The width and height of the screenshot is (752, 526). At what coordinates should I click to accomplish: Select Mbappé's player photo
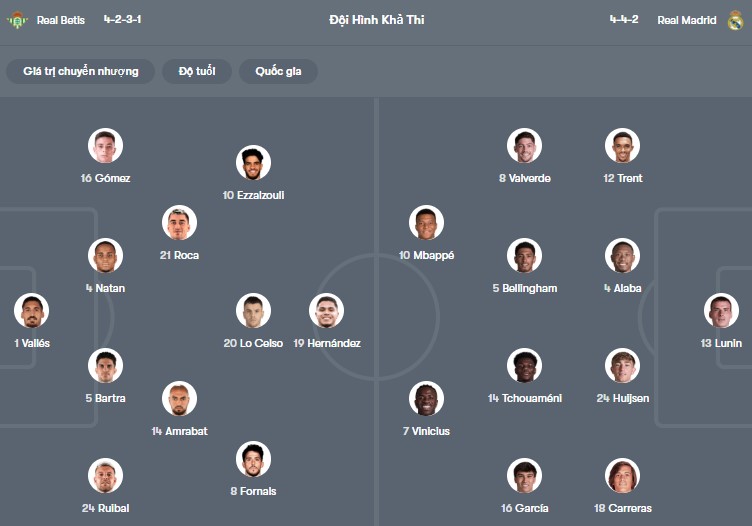tap(426, 223)
